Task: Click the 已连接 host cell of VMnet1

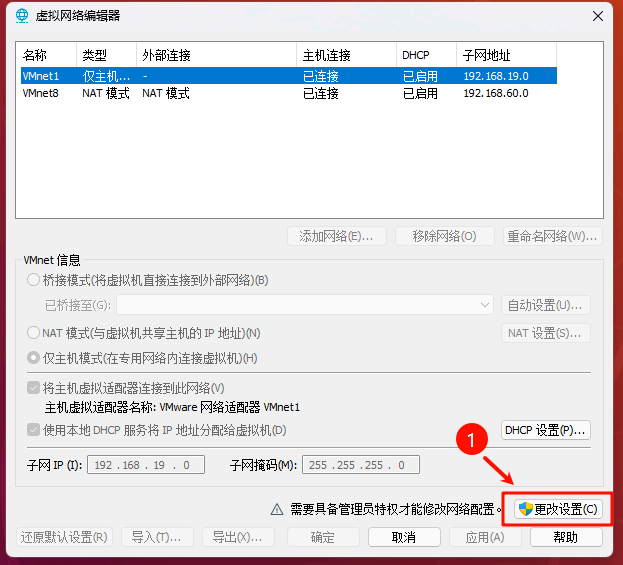Action: pyautogui.click(x=321, y=75)
